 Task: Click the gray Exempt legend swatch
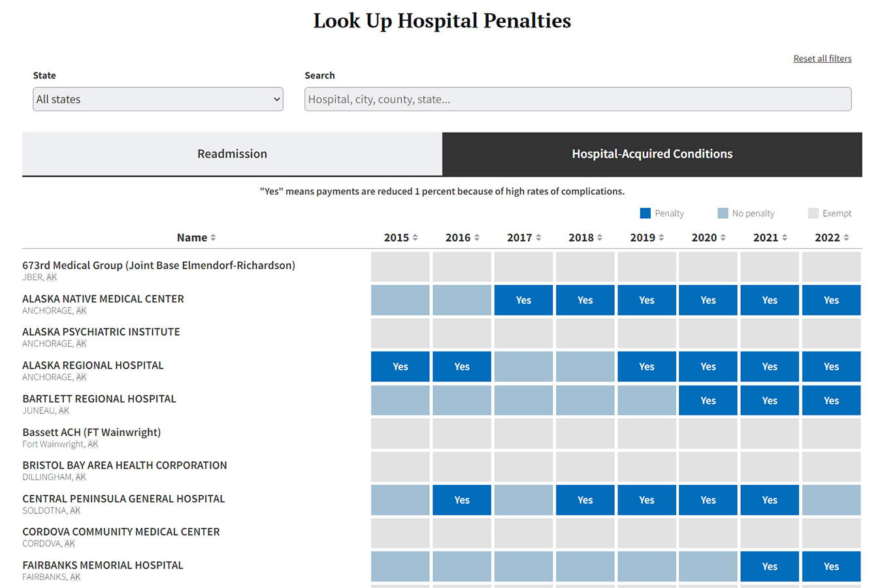tap(813, 213)
